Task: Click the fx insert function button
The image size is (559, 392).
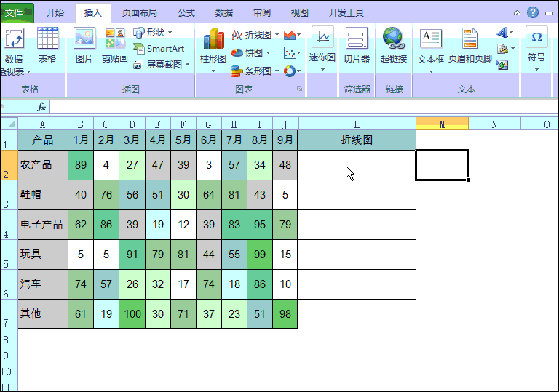Action: [x=41, y=107]
